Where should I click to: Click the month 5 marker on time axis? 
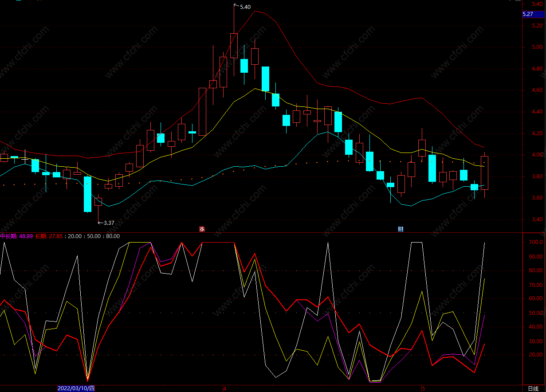point(423,389)
